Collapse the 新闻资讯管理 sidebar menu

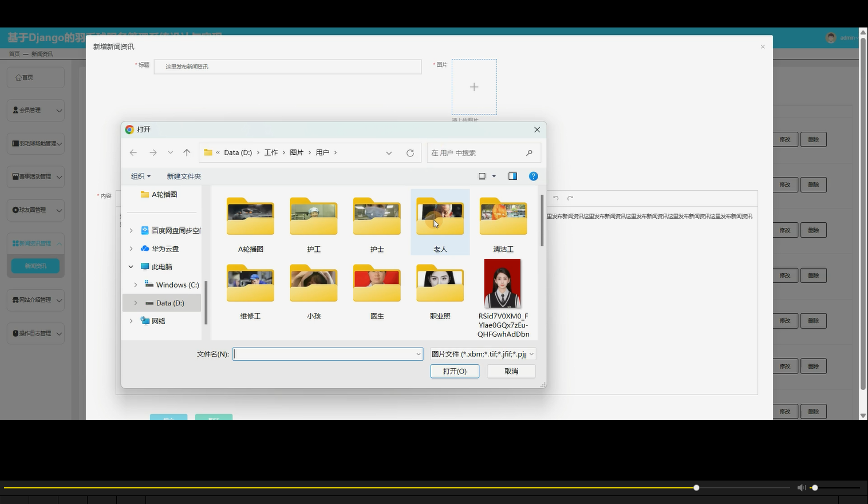click(35, 243)
